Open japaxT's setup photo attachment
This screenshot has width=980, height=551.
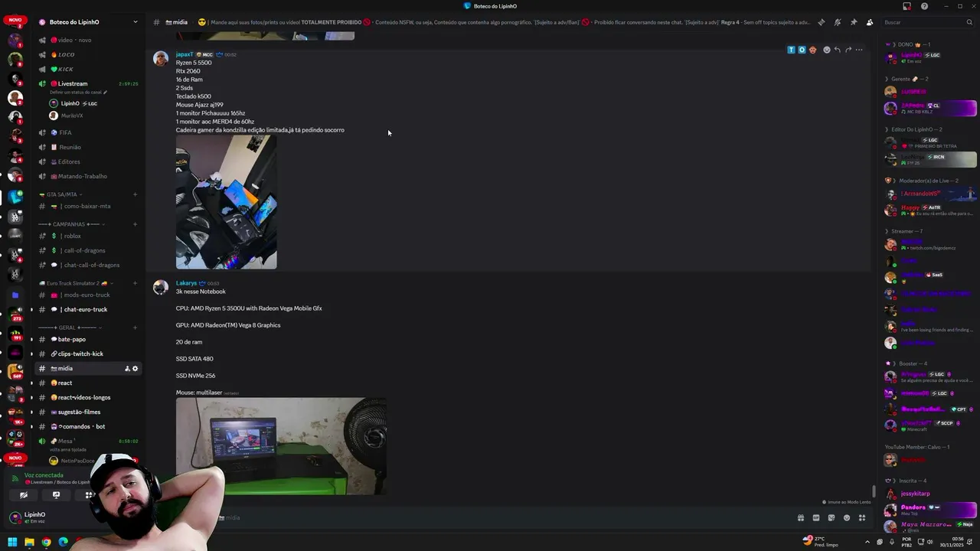(226, 202)
